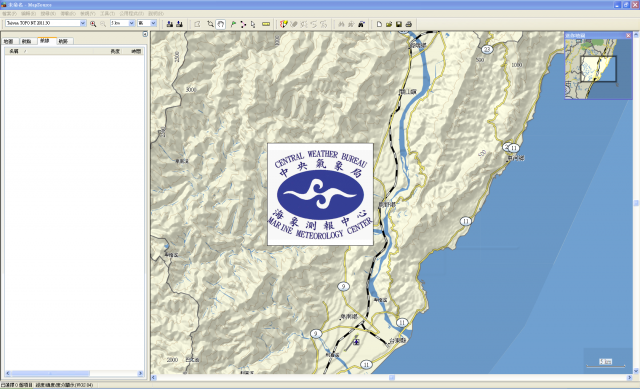Screen dimensions: 640x389
Task: Click the save disk icon
Action: tap(399, 24)
